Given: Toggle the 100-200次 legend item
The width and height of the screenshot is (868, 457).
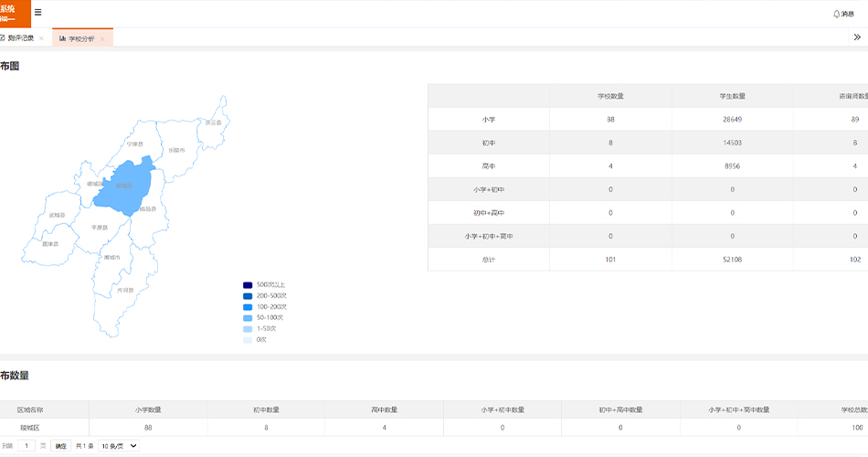Looking at the screenshot, I should [x=266, y=307].
